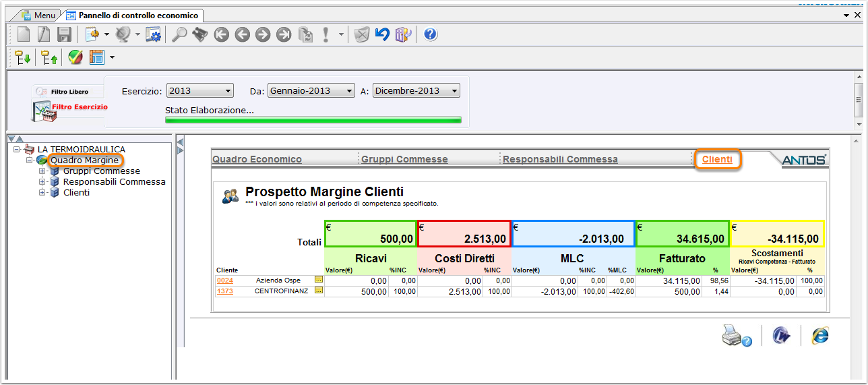This screenshot has width=868, height=385.
Task: Expand the Clienti tree node
Action: click(42, 193)
